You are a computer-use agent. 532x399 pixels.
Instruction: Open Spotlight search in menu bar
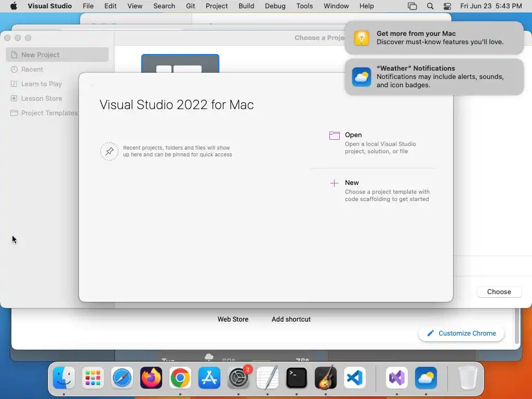tap(430, 6)
